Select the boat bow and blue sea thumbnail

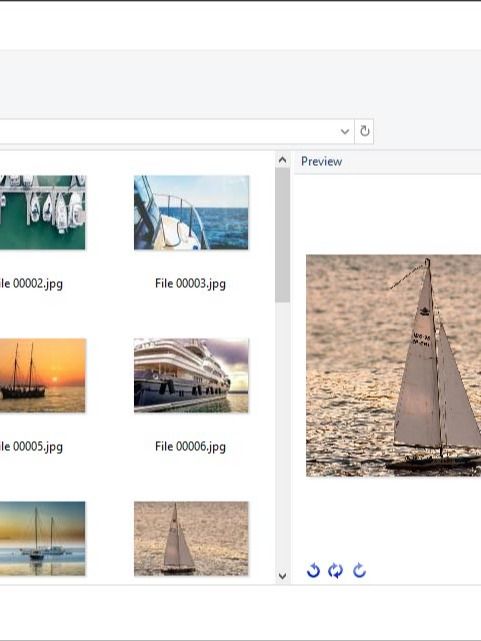pyautogui.click(x=191, y=212)
